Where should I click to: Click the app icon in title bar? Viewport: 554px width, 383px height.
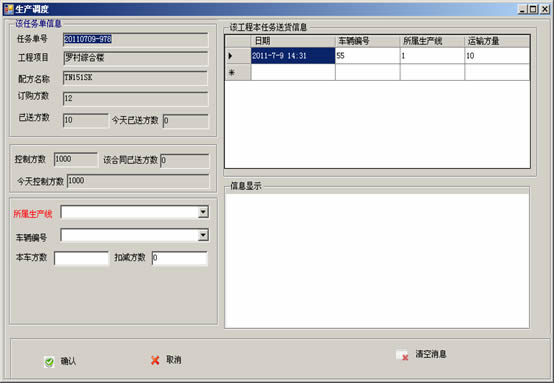[8, 9]
